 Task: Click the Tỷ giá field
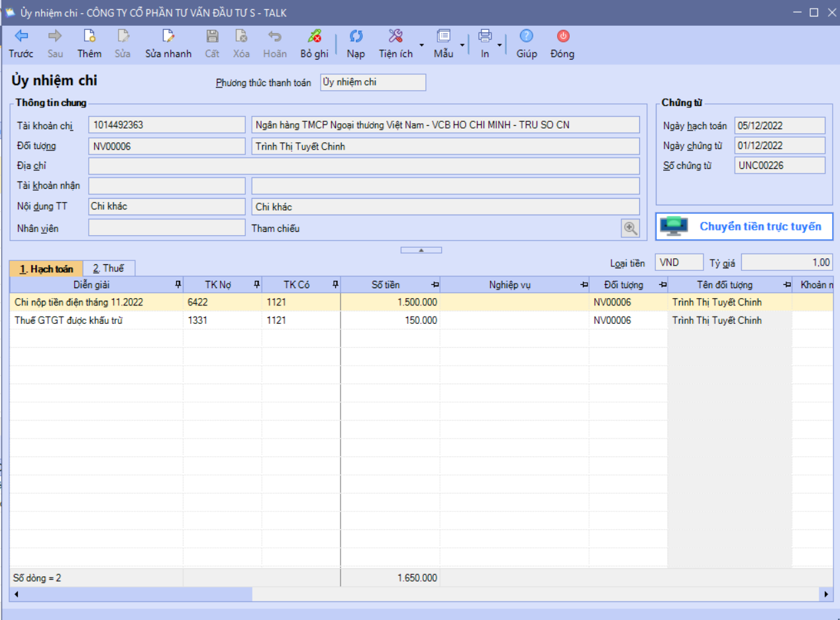[787, 262]
